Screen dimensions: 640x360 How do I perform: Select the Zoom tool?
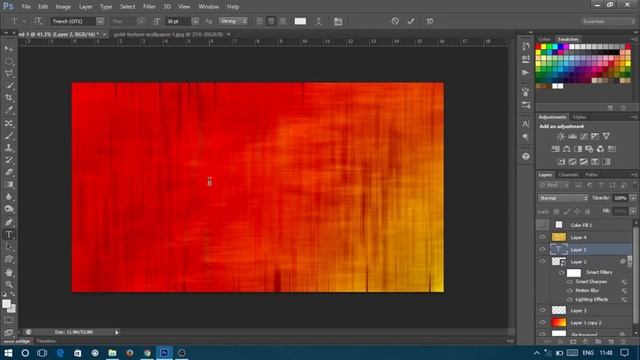click(9, 284)
